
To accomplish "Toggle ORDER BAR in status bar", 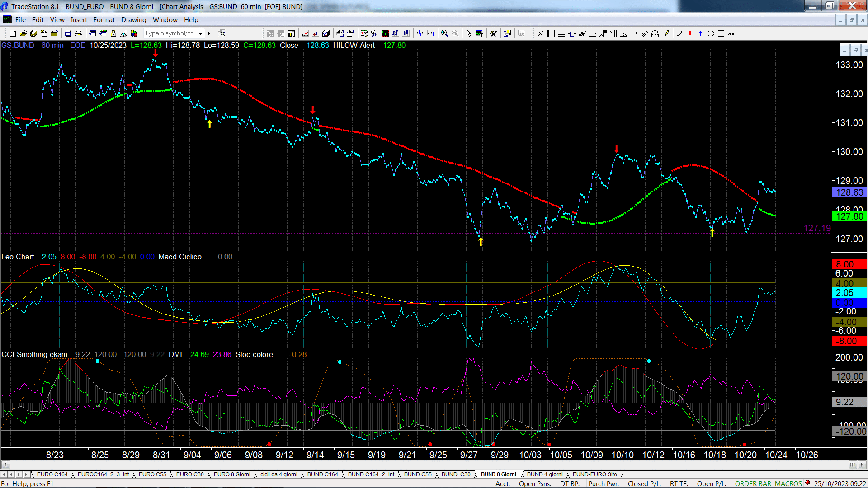I will point(753,484).
